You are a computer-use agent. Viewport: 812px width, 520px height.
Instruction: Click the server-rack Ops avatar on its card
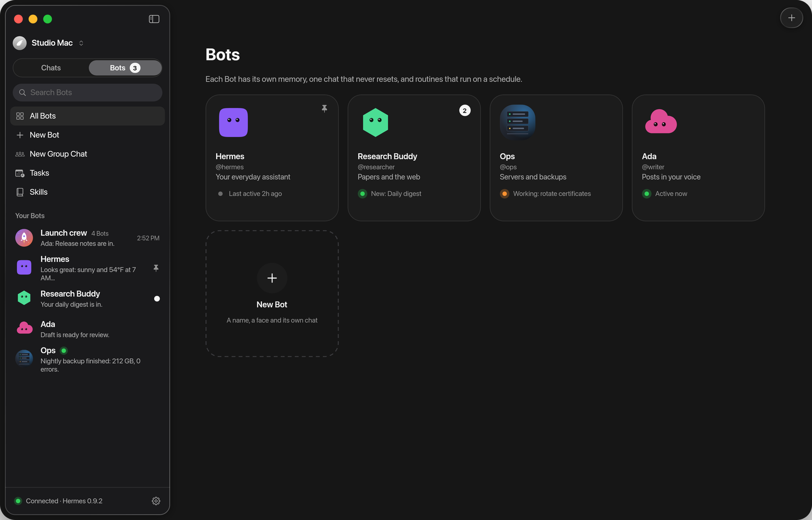pyautogui.click(x=518, y=122)
